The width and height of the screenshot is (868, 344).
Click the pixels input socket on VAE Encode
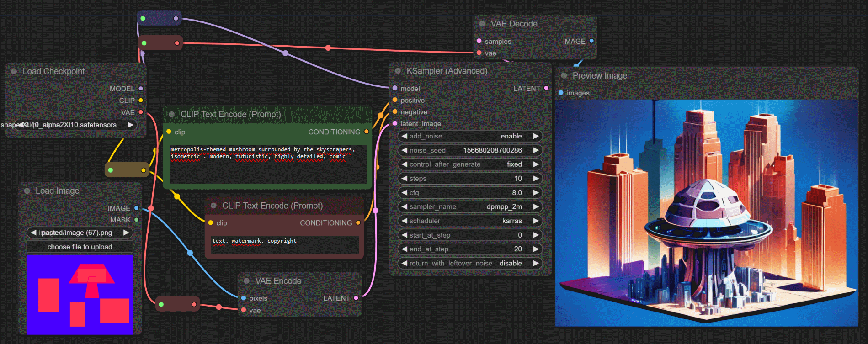(x=244, y=298)
